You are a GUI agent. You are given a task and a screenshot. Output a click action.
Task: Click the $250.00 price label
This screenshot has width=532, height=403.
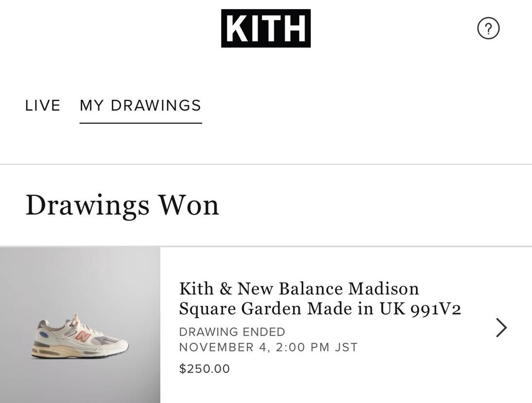coord(205,369)
